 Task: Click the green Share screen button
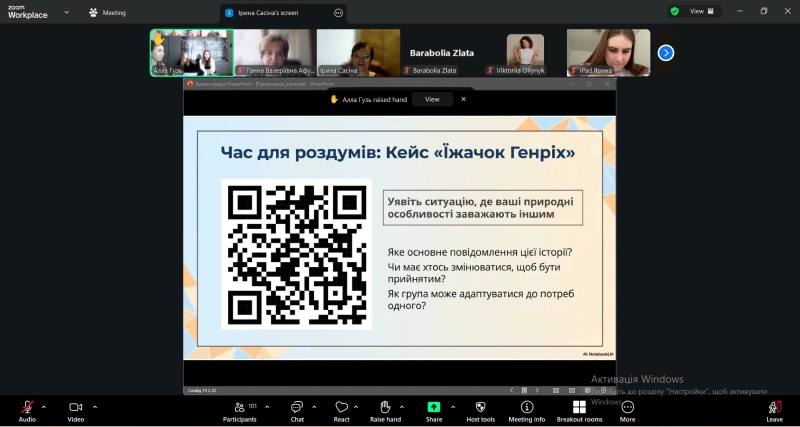(434, 411)
